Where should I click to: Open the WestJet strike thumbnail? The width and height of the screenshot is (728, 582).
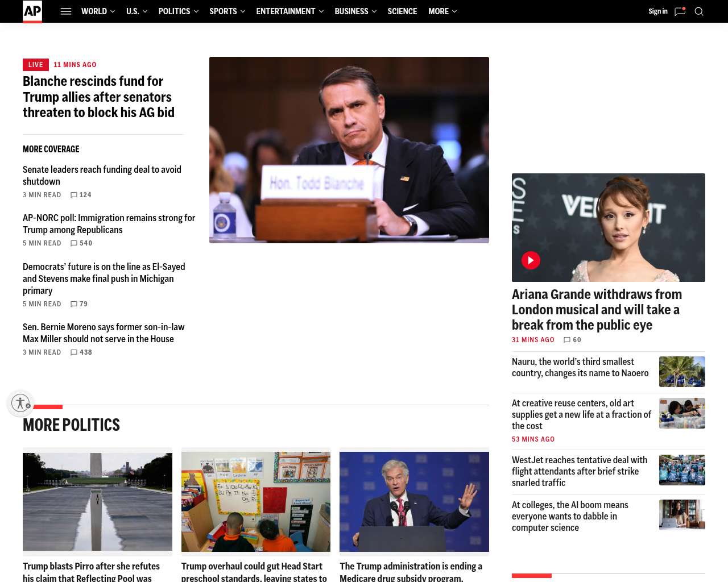coord(682,470)
